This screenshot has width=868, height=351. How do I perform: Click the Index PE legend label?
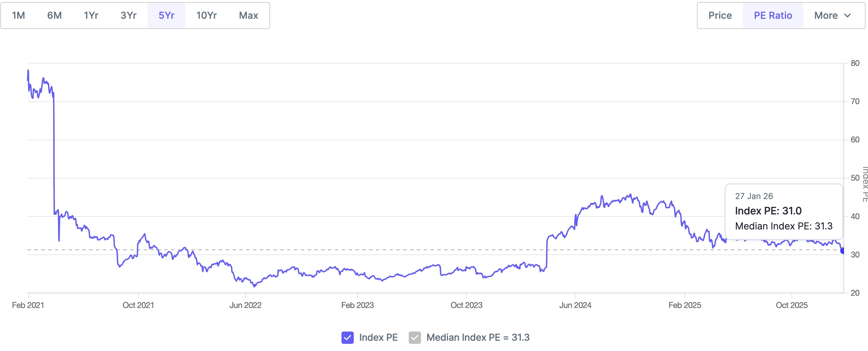(x=378, y=337)
